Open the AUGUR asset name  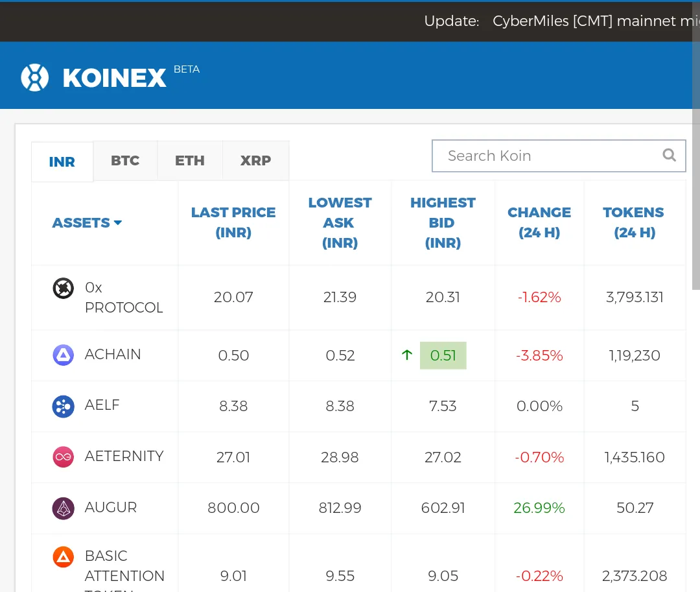111,507
